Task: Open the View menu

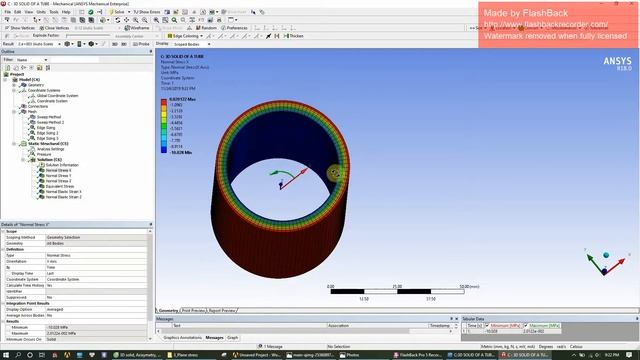Action: click(29, 12)
